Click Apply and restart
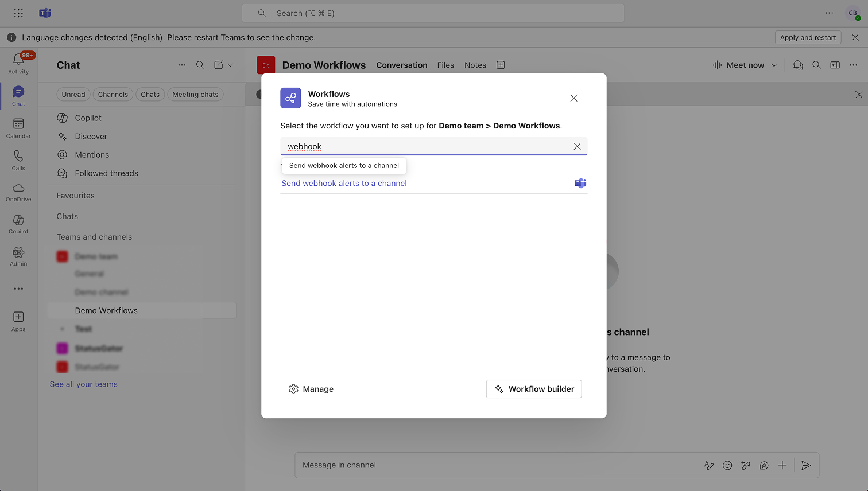This screenshot has height=491, width=868. click(808, 37)
